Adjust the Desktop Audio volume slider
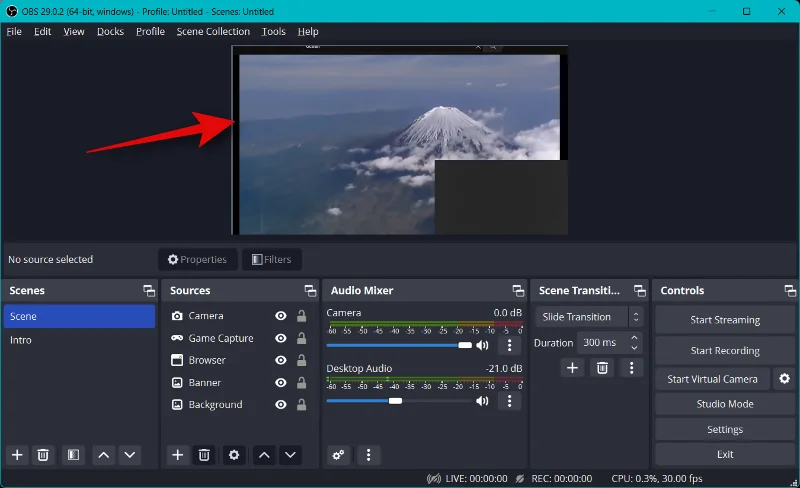800x488 pixels. (x=399, y=401)
